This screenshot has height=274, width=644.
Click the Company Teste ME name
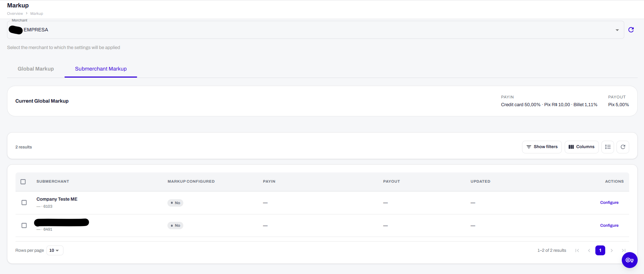point(57,199)
